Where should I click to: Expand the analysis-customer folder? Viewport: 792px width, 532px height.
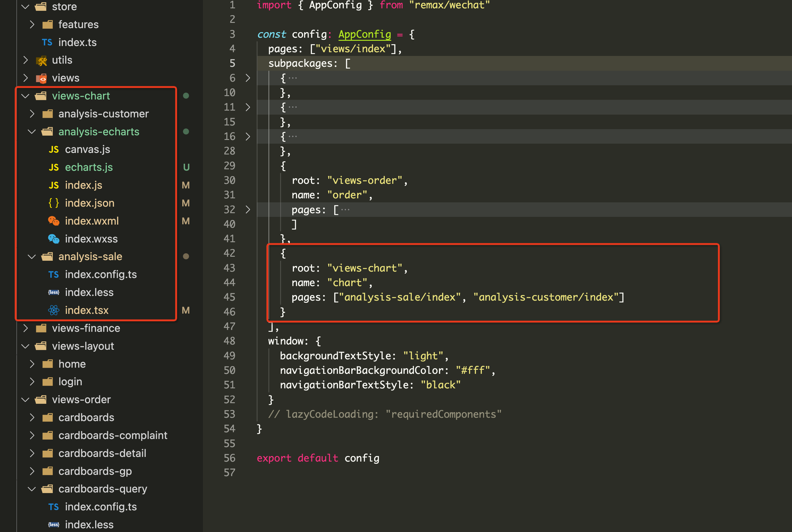(x=32, y=114)
